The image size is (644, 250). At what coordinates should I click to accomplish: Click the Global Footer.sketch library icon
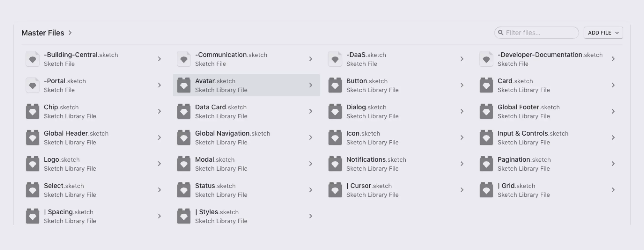click(x=486, y=111)
